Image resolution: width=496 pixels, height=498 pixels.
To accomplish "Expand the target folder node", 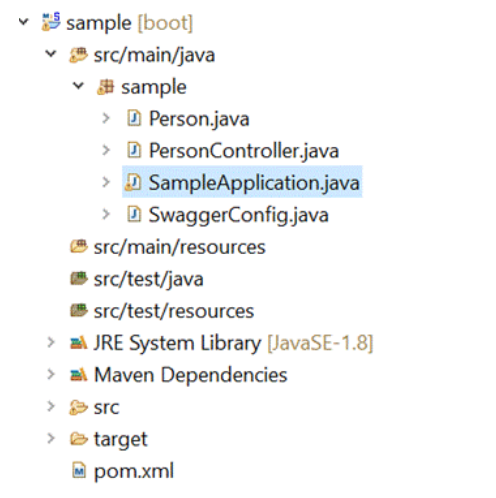I will (51, 438).
